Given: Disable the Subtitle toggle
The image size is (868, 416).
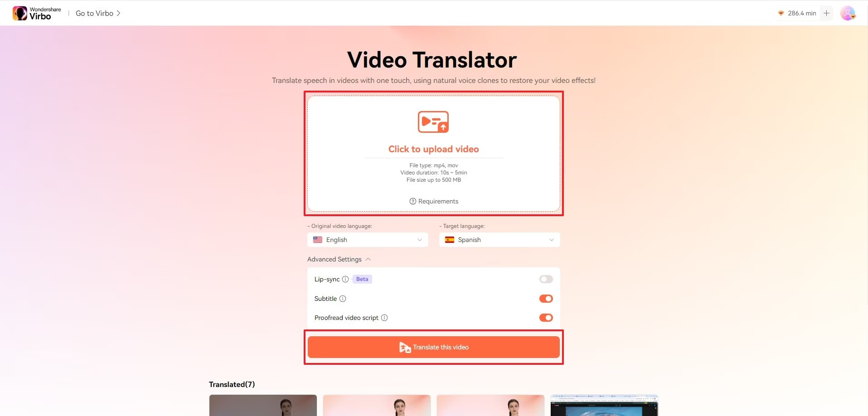Looking at the screenshot, I should [546, 299].
